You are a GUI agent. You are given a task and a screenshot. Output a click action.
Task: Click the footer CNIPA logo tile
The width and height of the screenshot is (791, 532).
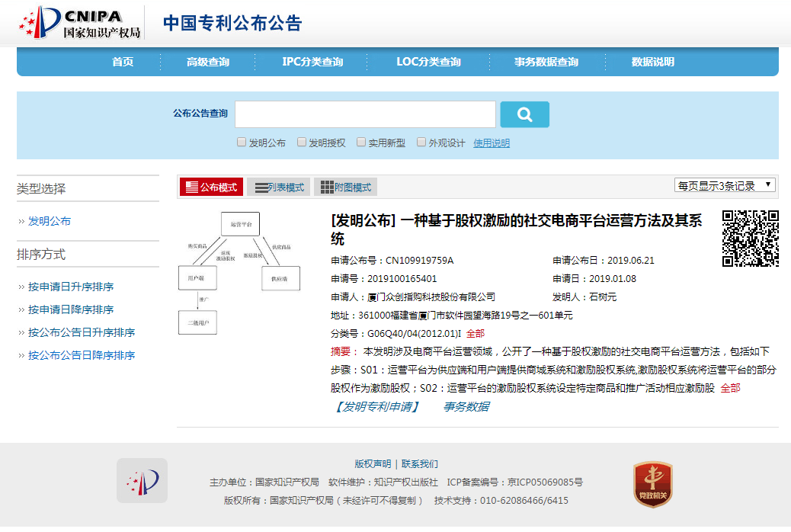pos(142,480)
